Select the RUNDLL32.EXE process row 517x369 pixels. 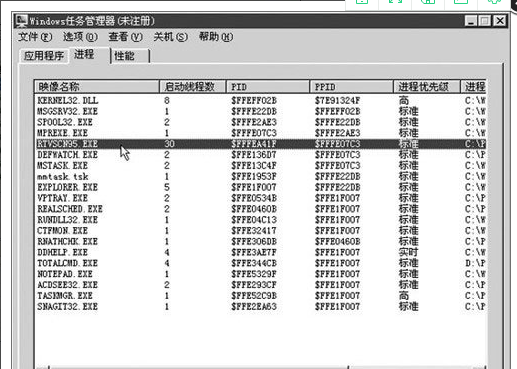click(261, 220)
